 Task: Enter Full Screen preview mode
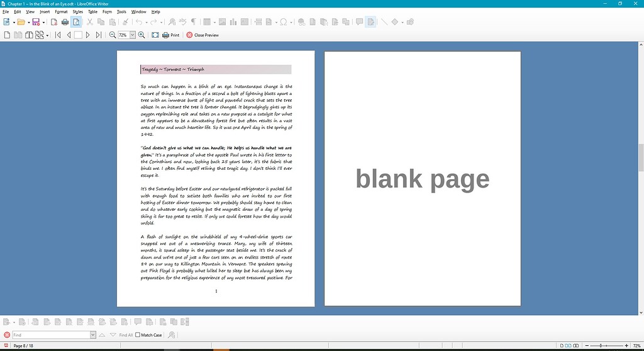(155, 35)
